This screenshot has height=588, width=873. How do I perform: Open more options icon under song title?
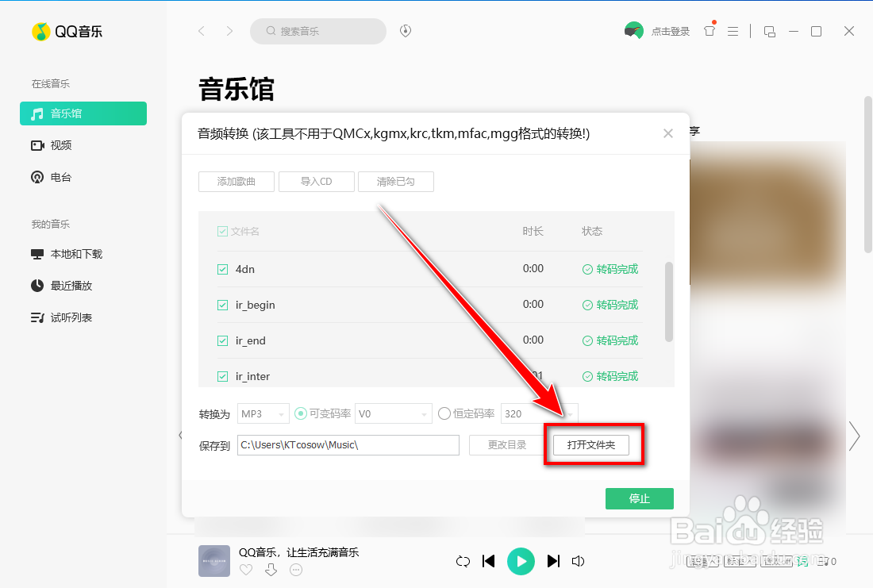(x=296, y=570)
